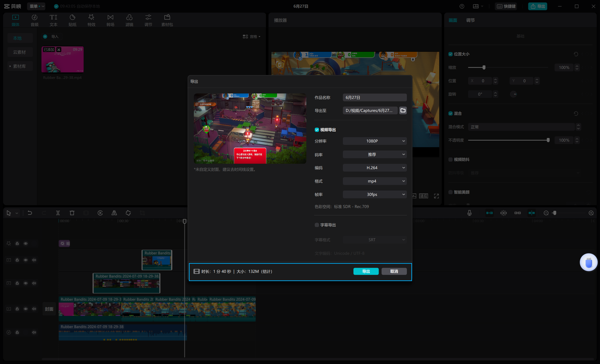600x364 pixels.
Task: Open the 码率 推荐 dropdown
Action: (x=375, y=154)
